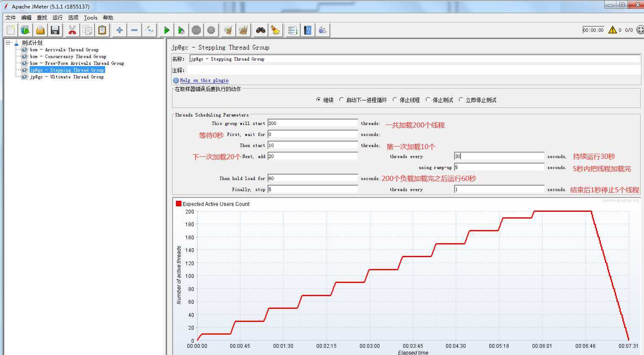644x355 pixels.
Task: Select bzm - Free-Form Arrivals Thread Group
Action: point(77,63)
